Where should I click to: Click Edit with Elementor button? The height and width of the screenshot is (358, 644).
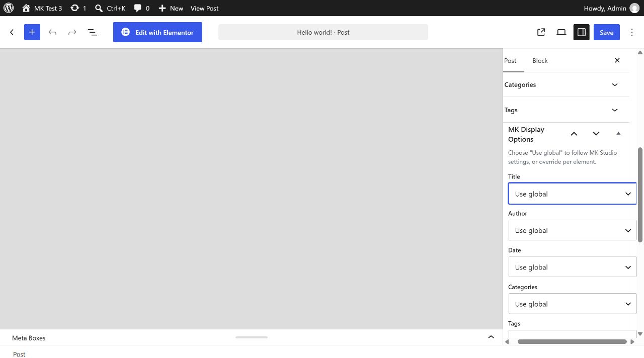click(x=157, y=32)
